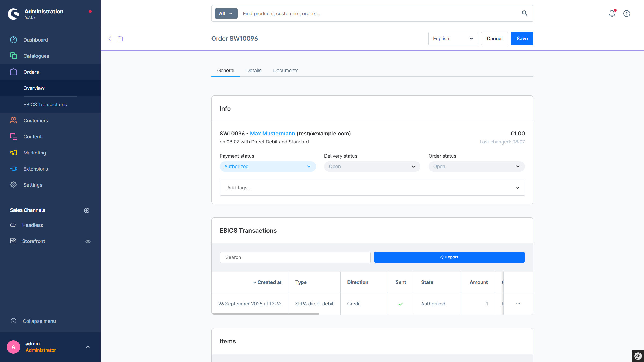This screenshot has height=362, width=644.
Task: Open EBICS Transactions submenu item
Action: coord(45,105)
